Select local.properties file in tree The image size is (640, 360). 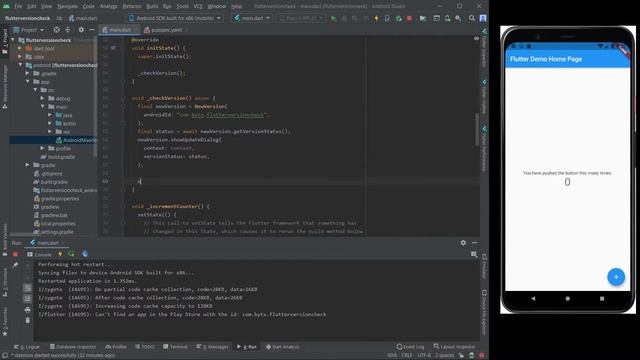[x=55, y=224]
